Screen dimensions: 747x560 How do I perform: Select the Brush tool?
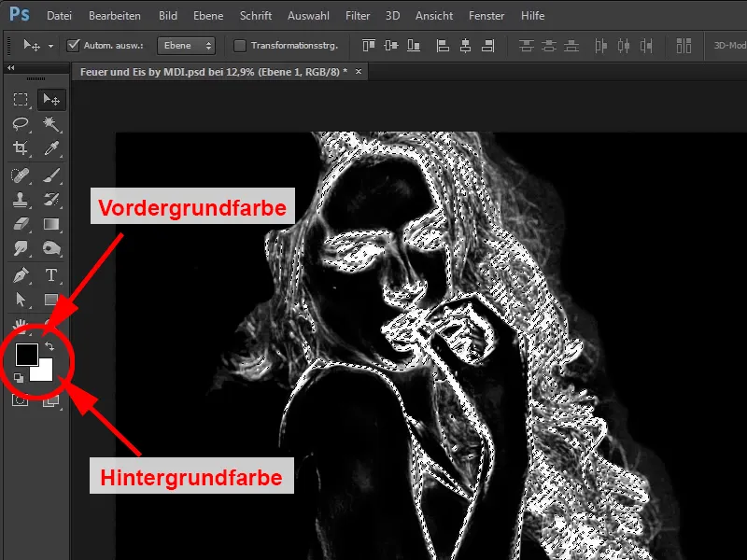click(51, 175)
